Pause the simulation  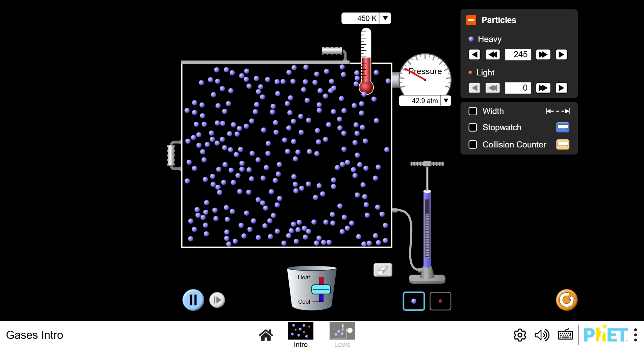(193, 300)
